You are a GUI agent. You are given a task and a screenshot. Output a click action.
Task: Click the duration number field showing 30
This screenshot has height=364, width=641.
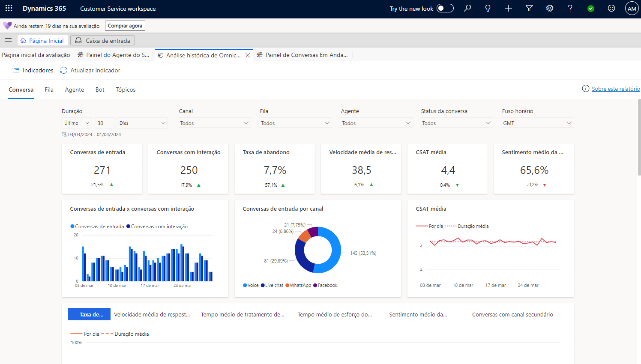pyautogui.click(x=104, y=123)
